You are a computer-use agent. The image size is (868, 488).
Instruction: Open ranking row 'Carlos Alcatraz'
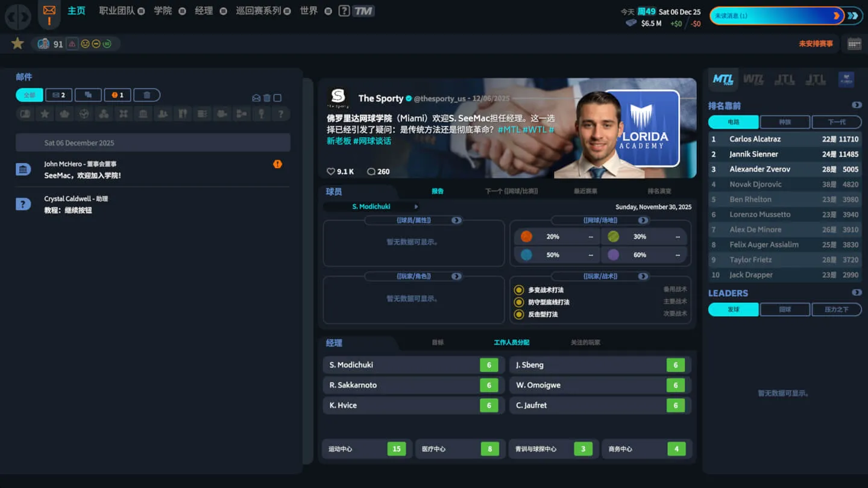[x=785, y=139]
